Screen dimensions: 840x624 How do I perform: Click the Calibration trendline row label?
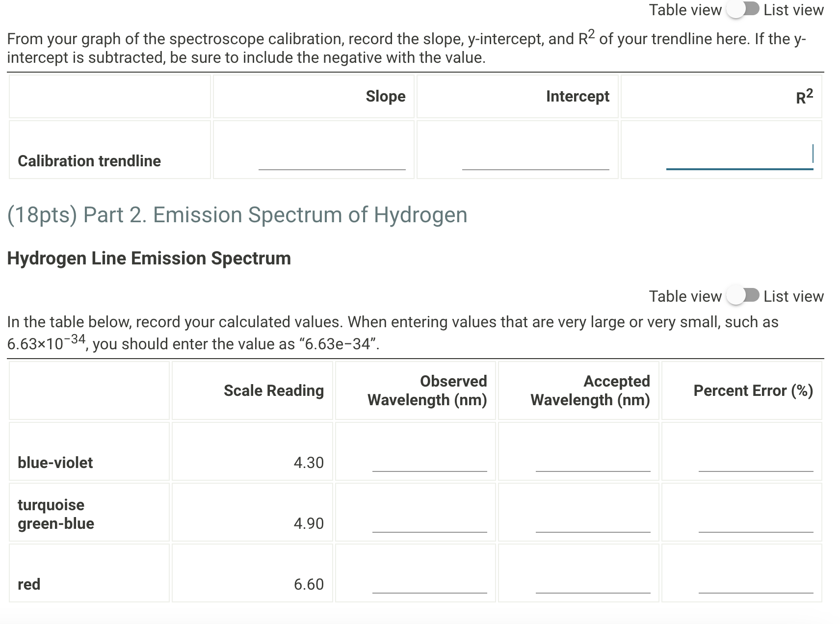coord(89,160)
